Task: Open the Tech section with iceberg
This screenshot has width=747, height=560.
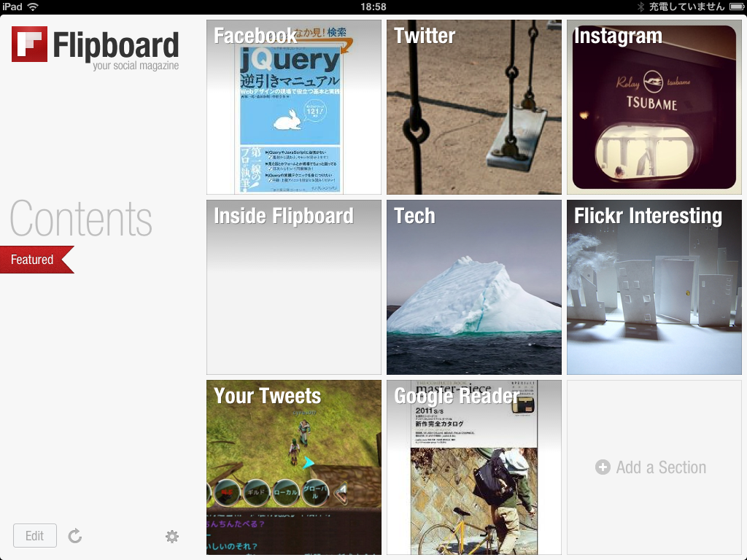Action: point(474,287)
